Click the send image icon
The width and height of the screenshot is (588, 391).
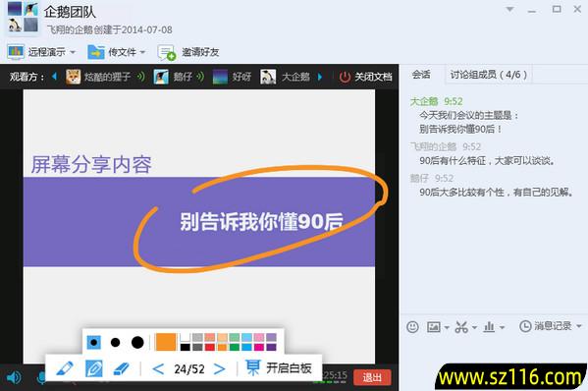[434, 327]
